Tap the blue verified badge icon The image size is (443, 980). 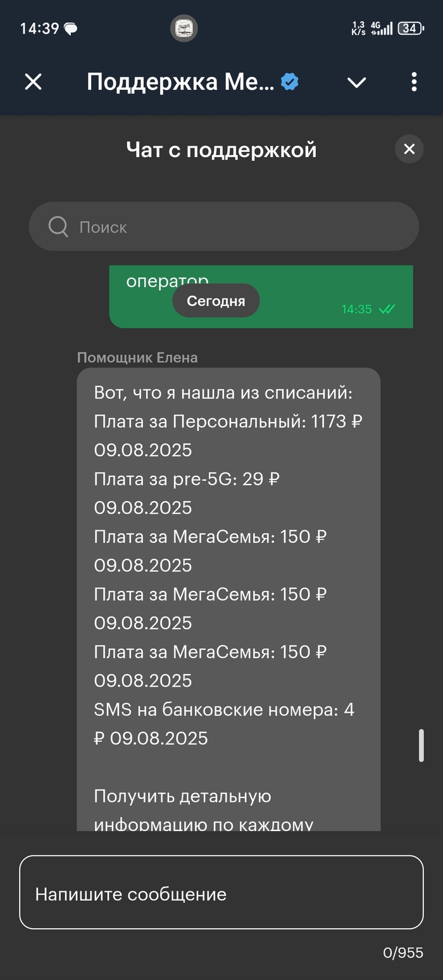[290, 82]
